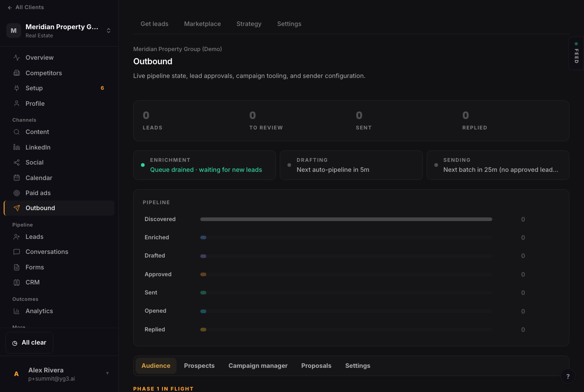
Task: Click the Setup badge showing 6
Action: [102, 88]
